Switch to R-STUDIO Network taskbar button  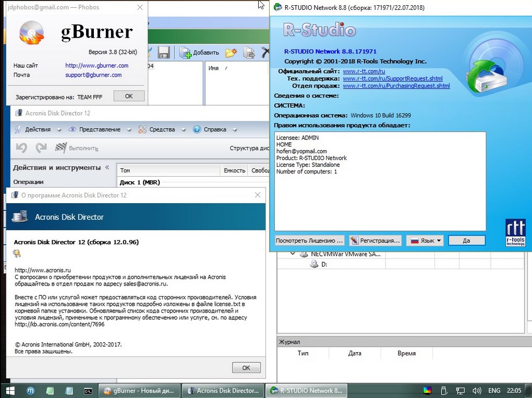click(x=306, y=391)
